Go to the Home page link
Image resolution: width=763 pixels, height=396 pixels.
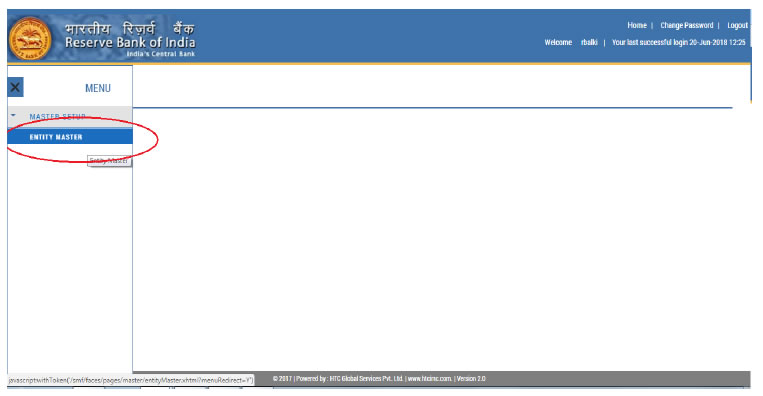[x=636, y=25]
